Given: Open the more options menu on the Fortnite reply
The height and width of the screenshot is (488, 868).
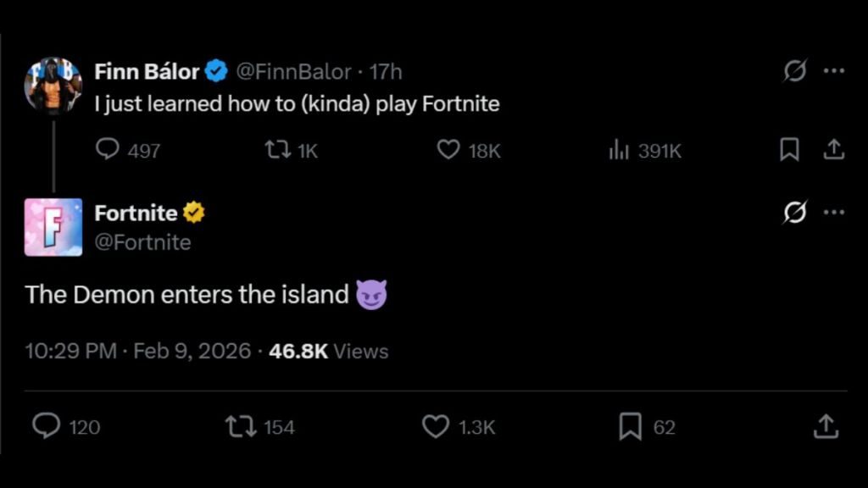Looking at the screenshot, I should pos(835,213).
